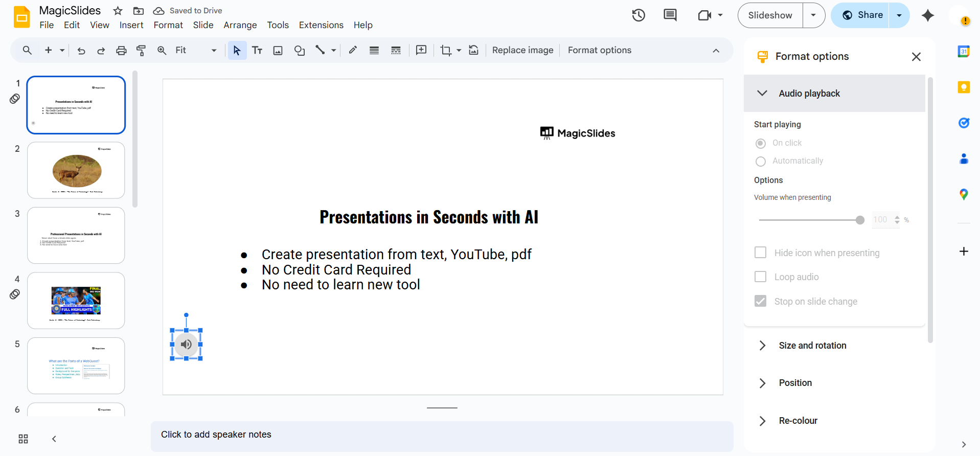Open the Extensions menu

click(321, 25)
